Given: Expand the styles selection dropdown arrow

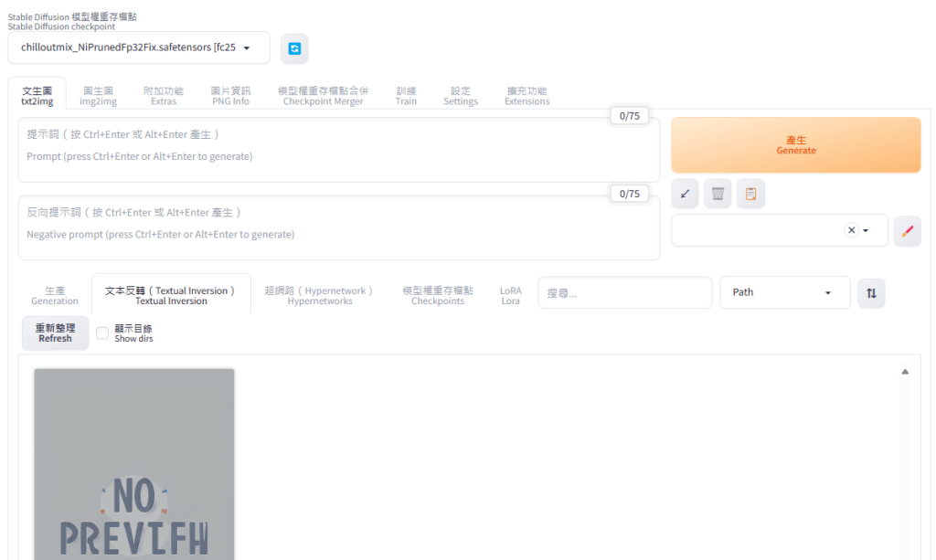Looking at the screenshot, I should (x=866, y=229).
